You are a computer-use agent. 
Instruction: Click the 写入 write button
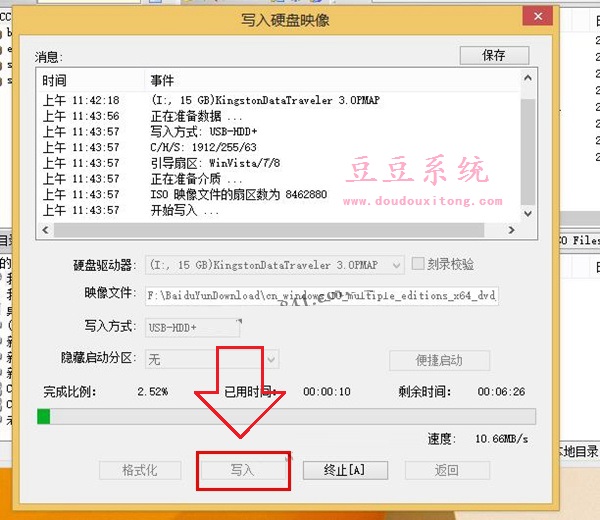243,470
